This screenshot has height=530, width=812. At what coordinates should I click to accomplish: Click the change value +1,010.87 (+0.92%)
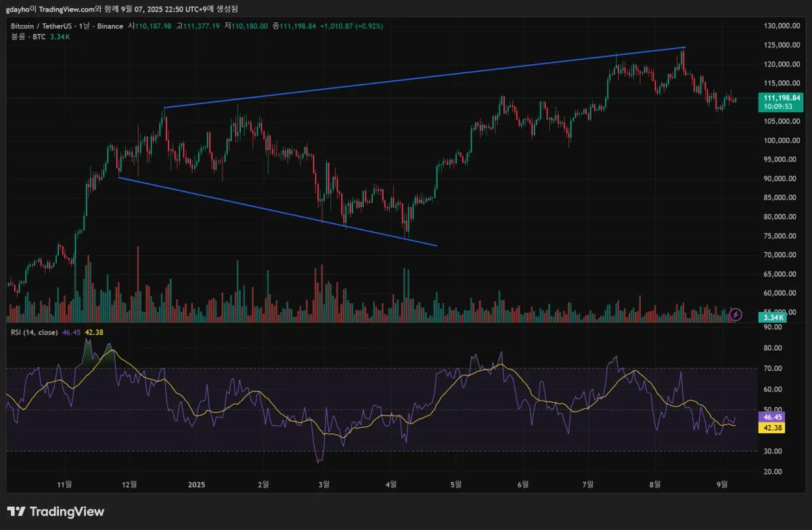[x=351, y=26]
